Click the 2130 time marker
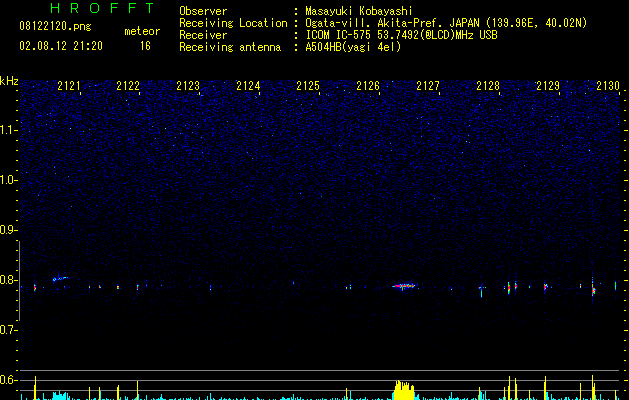Image resolution: width=629 pixels, height=400 pixels. pyautogui.click(x=608, y=86)
